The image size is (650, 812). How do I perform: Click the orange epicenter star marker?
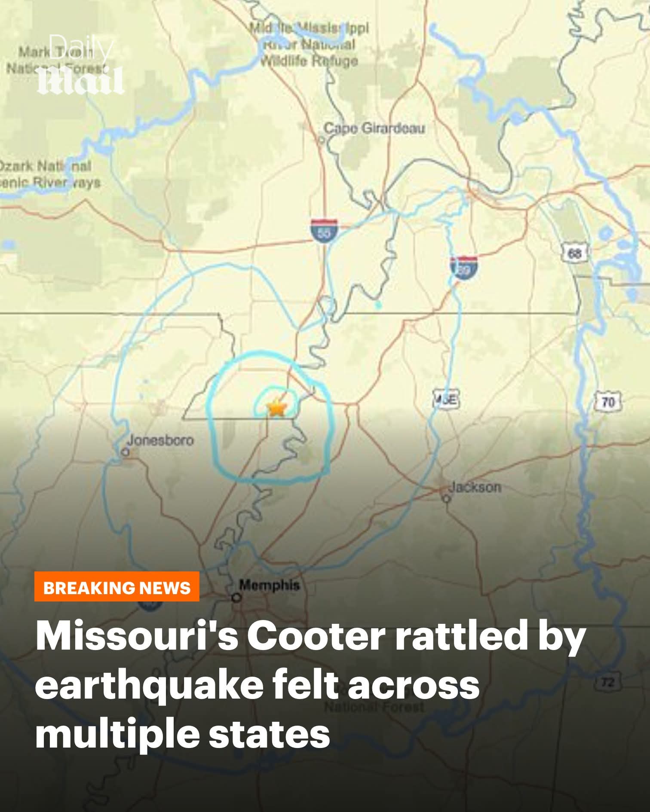pyautogui.click(x=276, y=407)
